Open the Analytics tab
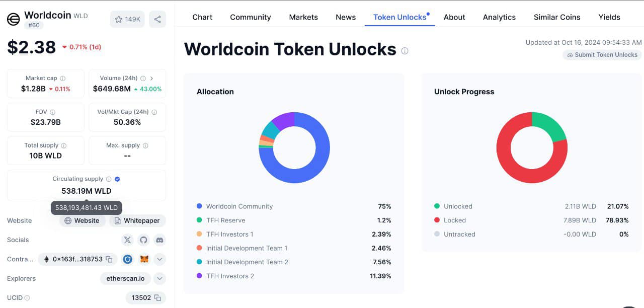This screenshot has width=644, height=308. (x=499, y=17)
